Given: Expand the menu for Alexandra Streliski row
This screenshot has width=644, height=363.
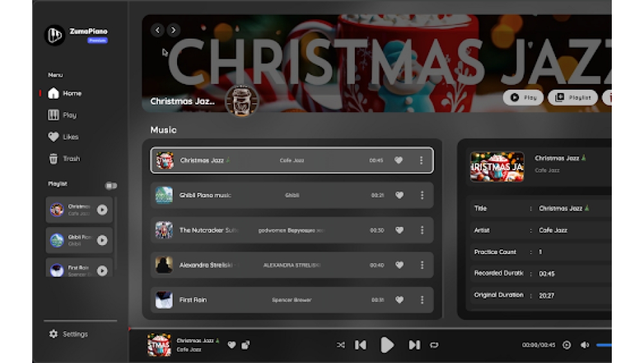Looking at the screenshot, I should (x=422, y=265).
